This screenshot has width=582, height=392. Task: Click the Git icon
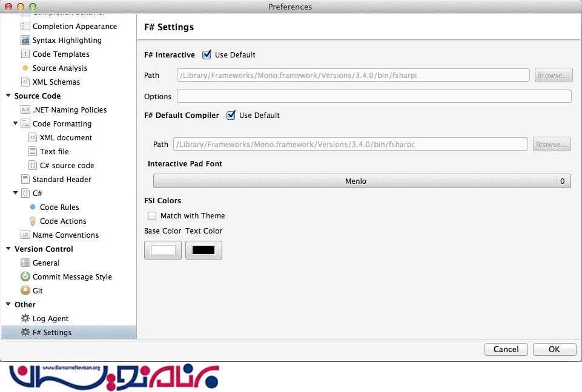[25, 290]
